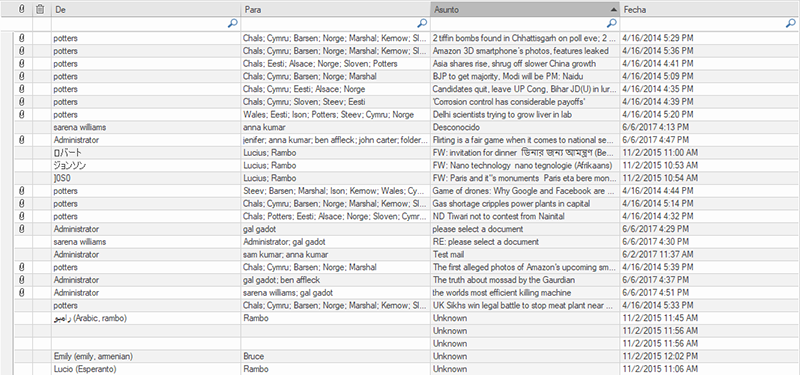This screenshot has width=800, height=375.
Task: Select 'RE: please select a document' email
Action: tap(407, 242)
